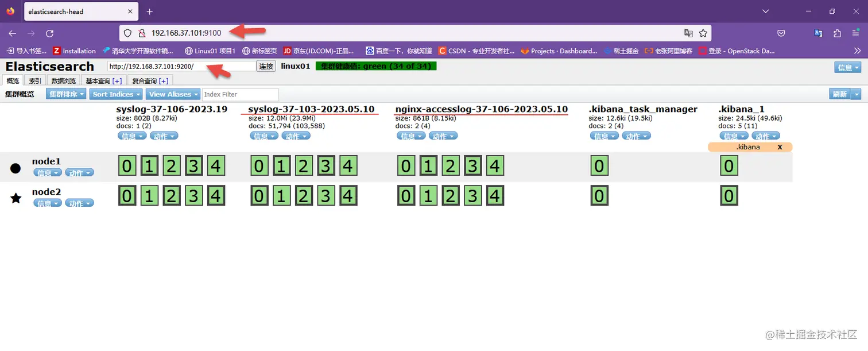
Task: Select shard 0 of .kibana_1 on node1
Action: click(x=729, y=166)
